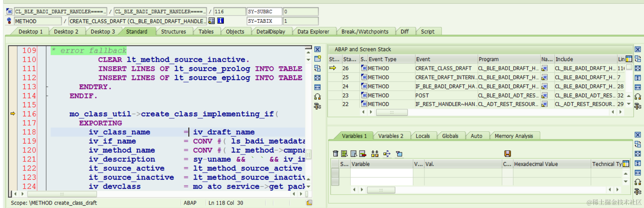Open the Variables 2 tab
Screen dimensions: 644x208
tap(391, 136)
